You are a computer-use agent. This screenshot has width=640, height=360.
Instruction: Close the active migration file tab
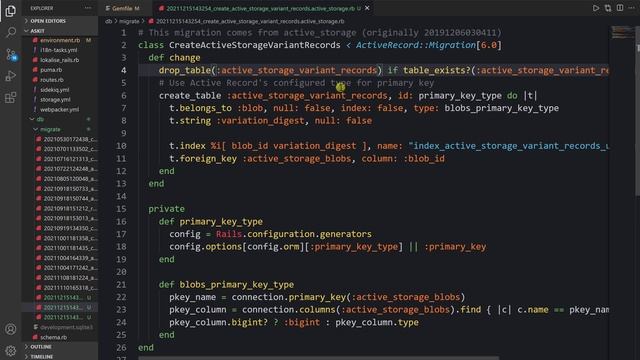click(x=367, y=8)
